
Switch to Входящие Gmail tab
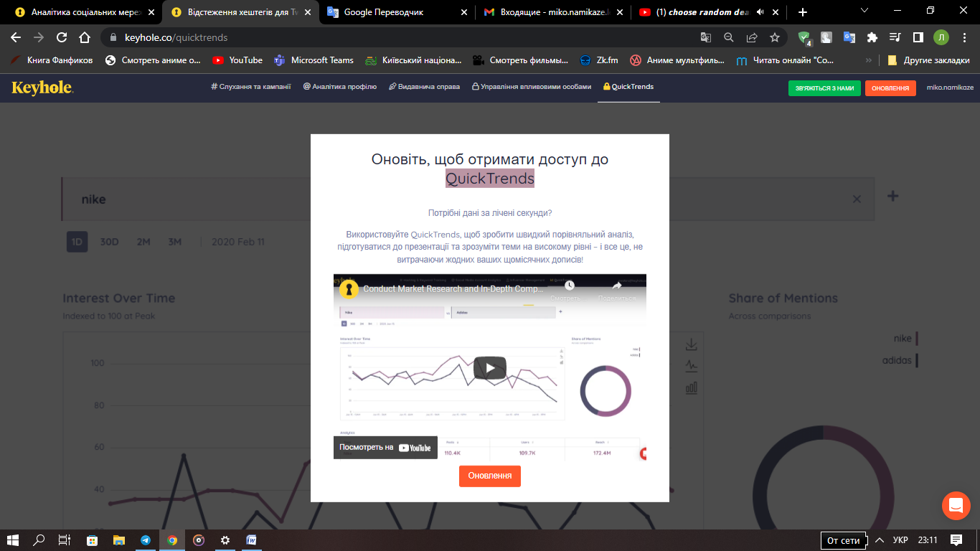click(553, 12)
